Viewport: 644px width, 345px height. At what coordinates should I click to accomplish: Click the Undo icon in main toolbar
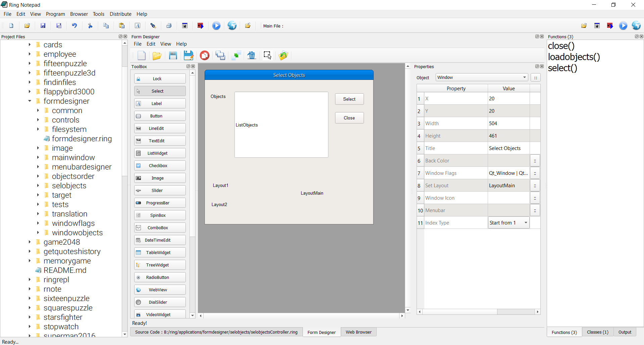click(x=74, y=26)
